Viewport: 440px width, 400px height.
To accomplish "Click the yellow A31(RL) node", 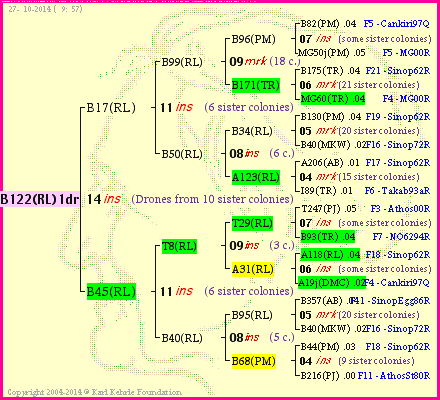I will [x=253, y=269].
